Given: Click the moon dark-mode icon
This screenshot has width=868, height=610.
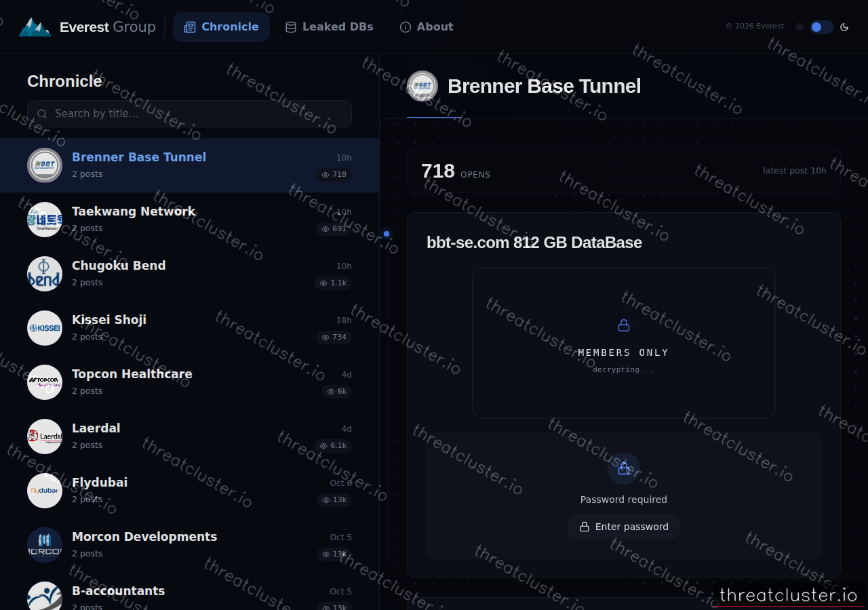Looking at the screenshot, I should coord(844,27).
